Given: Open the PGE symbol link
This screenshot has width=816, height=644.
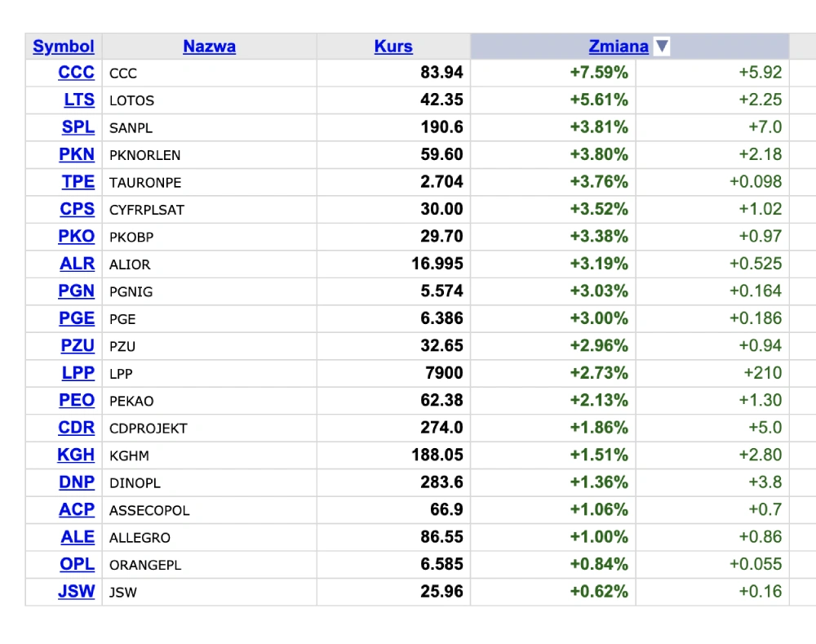Looking at the screenshot, I should 77,318.
